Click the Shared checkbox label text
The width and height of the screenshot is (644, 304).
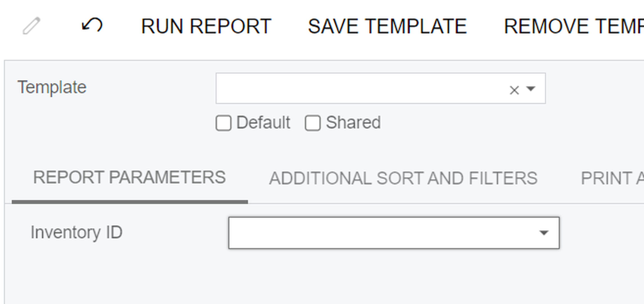[x=353, y=123]
